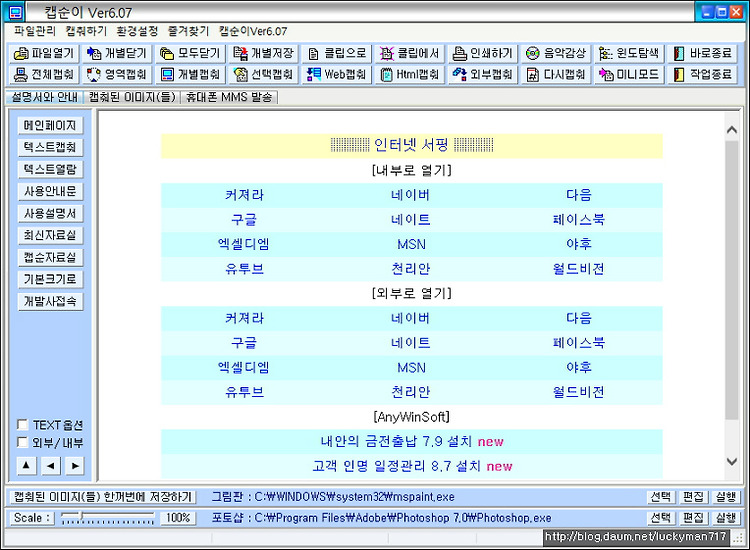Click the 텍스트캡춰 sidebar button
This screenshot has width=750, height=550.
coord(50,147)
